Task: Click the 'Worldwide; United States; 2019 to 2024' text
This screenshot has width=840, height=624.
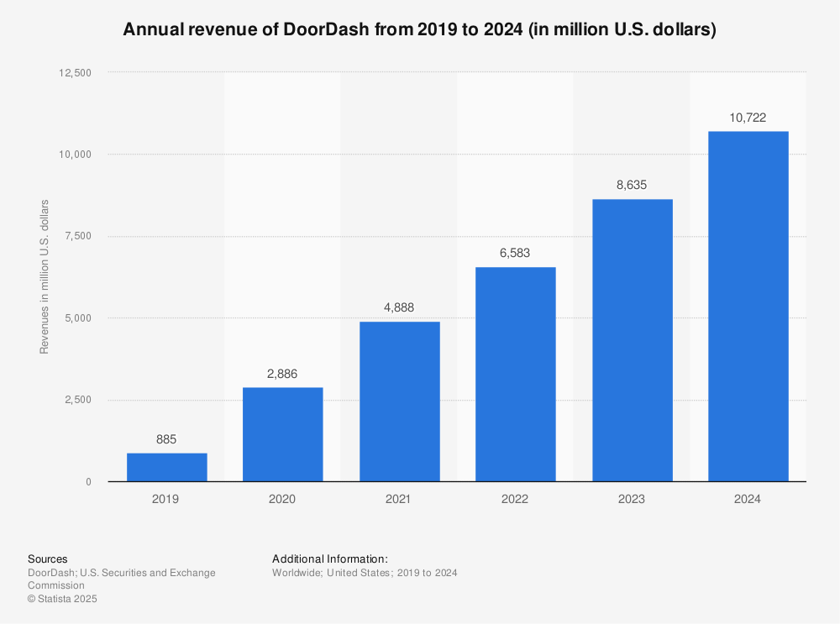Action: click(x=365, y=573)
